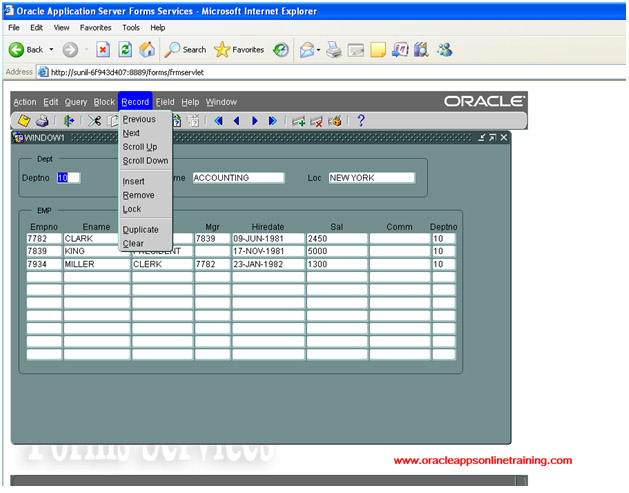Select Clear from the Record menu

(x=132, y=243)
